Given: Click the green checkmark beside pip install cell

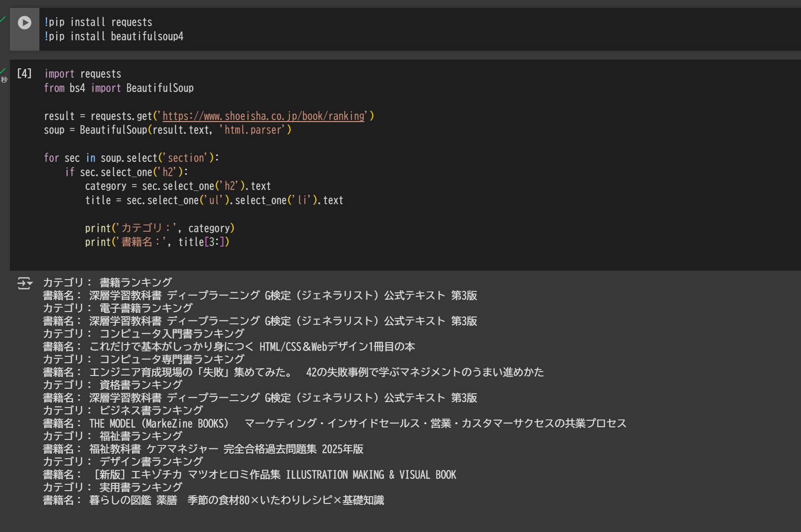Looking at the screenshot, I should [x=3, y=19].
